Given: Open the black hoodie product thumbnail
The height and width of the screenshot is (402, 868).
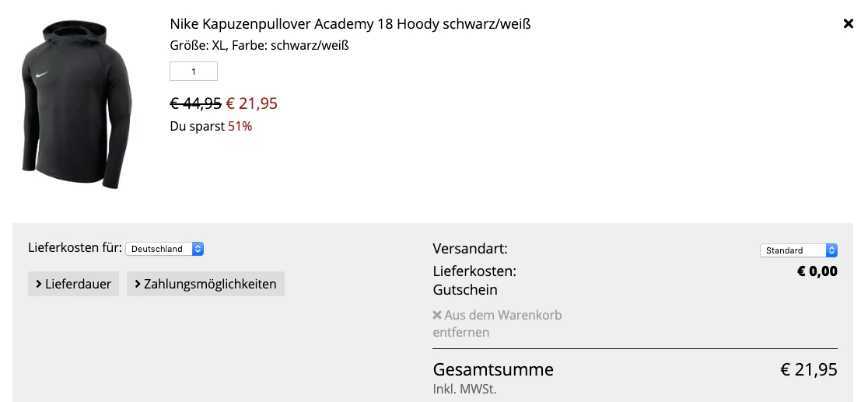Looking at the screenshot, I should pyautogui.click(x=76, y=105).
